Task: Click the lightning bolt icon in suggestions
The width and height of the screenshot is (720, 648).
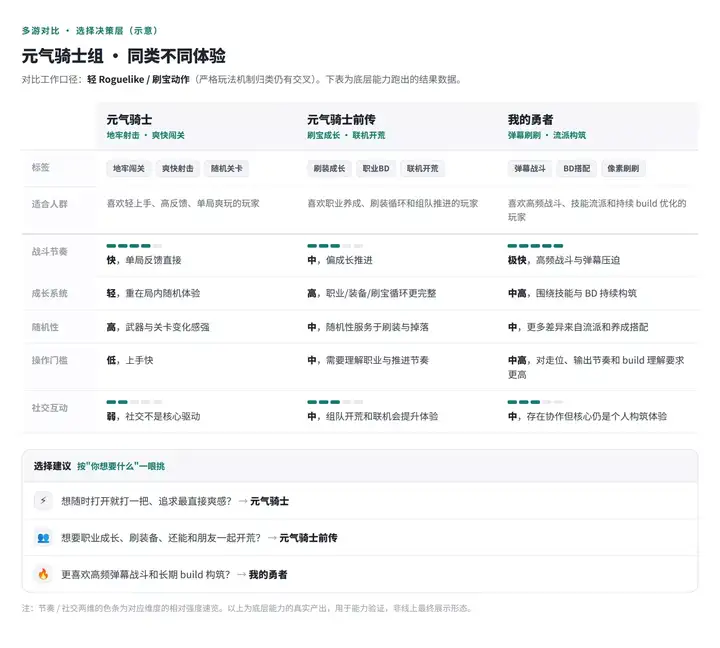Action: 43,501
